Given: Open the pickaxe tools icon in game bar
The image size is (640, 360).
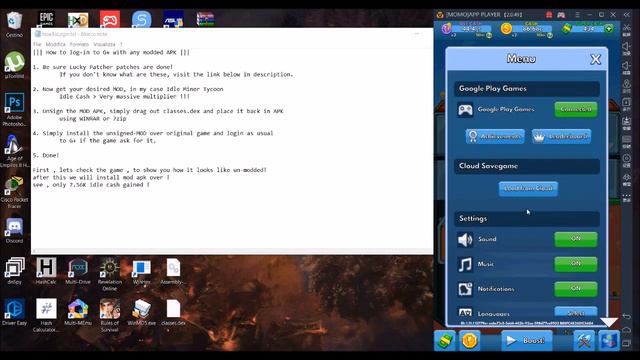Looking at the screenshot, I should [x=584, y=340].
